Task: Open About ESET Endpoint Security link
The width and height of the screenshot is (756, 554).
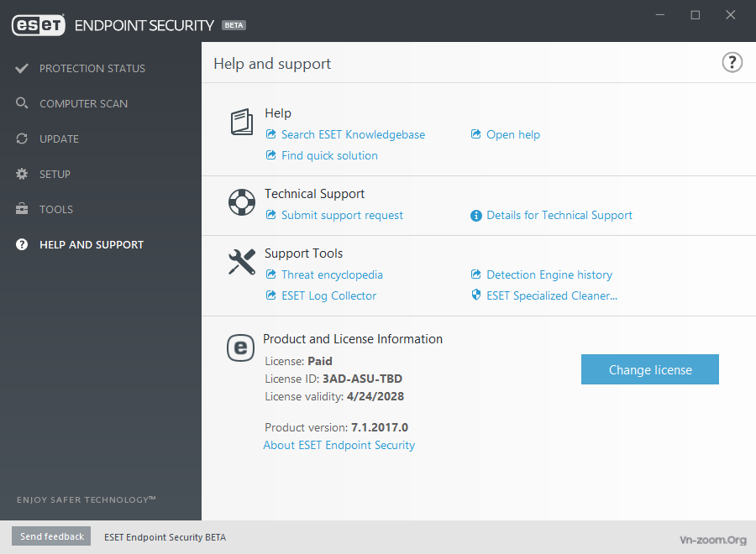Action: pos(339,445)
